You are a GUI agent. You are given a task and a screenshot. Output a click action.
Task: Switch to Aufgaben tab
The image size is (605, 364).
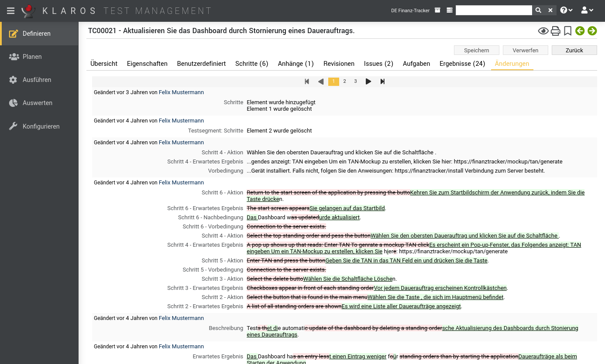pos(416,64)
